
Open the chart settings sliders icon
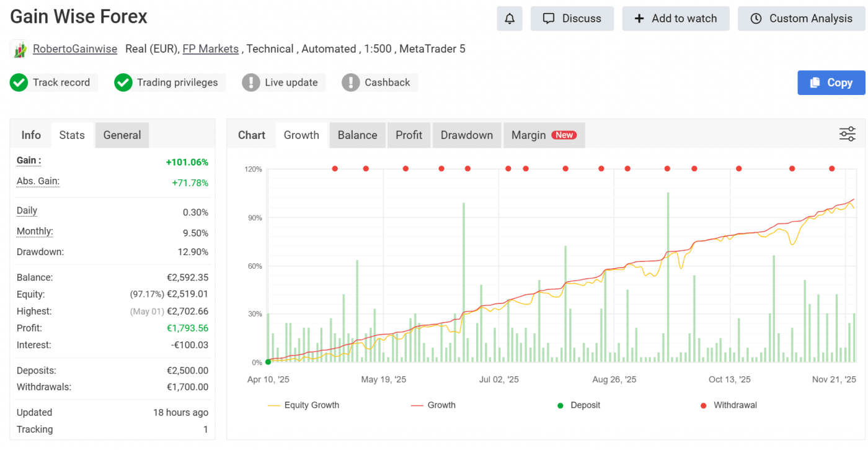847,134
